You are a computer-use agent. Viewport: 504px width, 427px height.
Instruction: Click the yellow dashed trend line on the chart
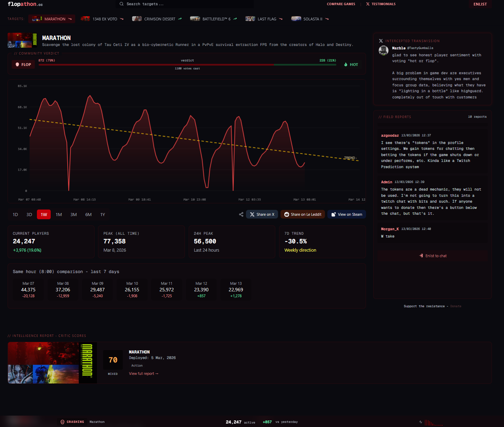point(193,140)
